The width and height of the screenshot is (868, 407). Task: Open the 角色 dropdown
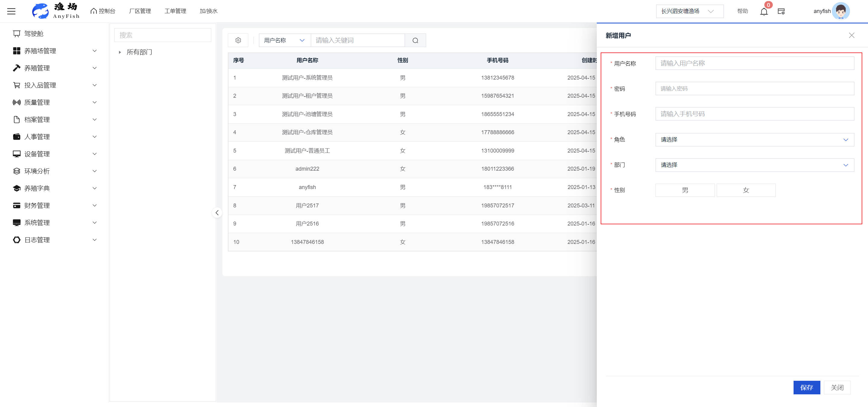(x=754, y=140)
